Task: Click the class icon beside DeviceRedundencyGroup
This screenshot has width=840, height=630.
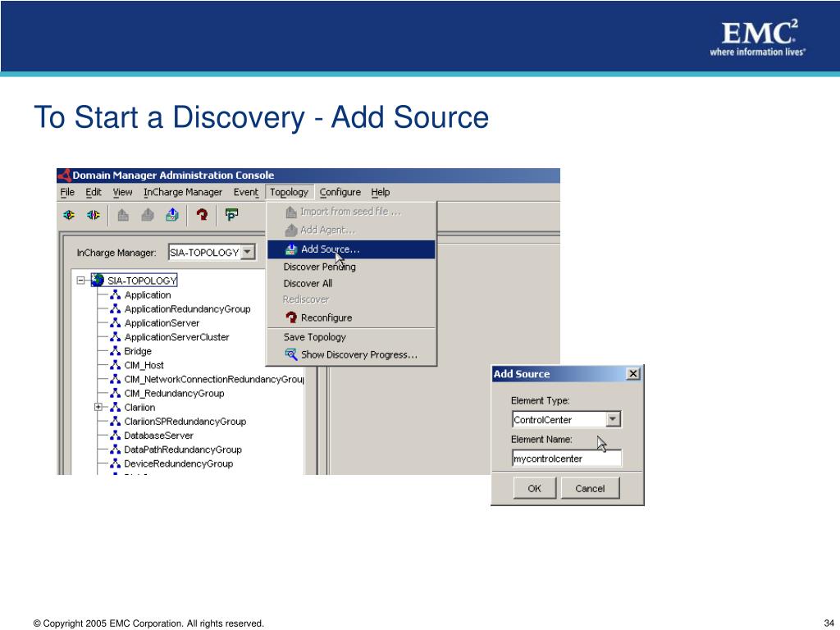Action: tap(115, 463)
